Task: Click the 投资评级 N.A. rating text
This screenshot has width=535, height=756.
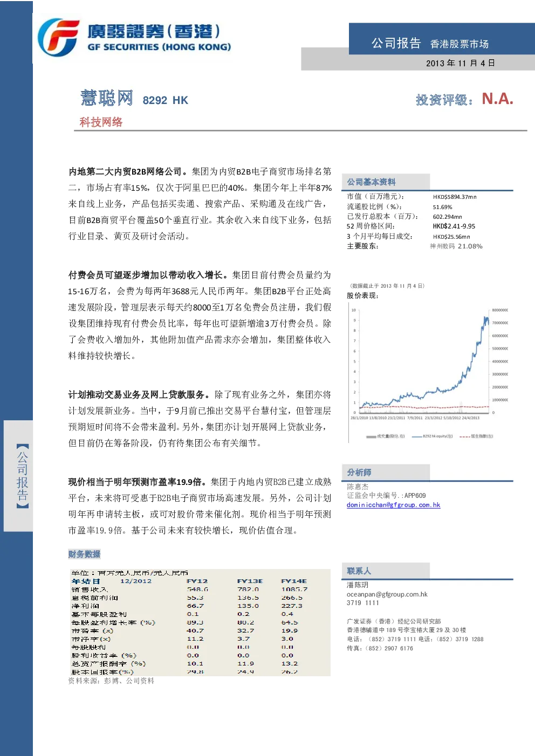Action: click(464, 99)
